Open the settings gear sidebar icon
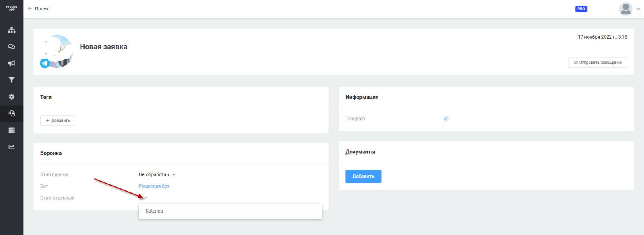This screenshot has height=235, width=644. 12,97
